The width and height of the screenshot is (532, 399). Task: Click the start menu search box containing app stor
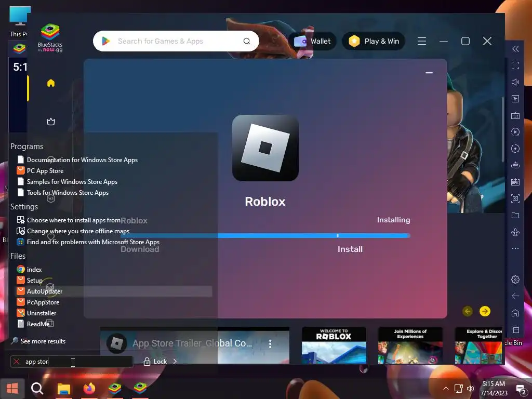[72, 362]
